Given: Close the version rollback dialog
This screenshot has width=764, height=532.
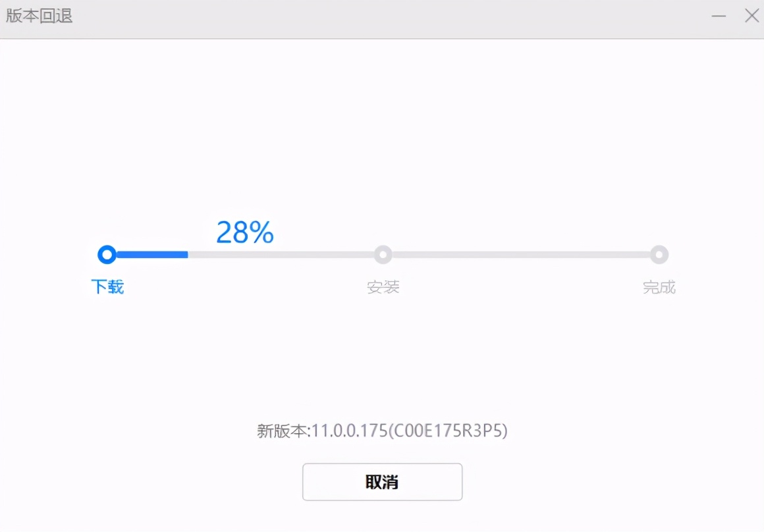Looking at the screenshot, I should point(752,16).
